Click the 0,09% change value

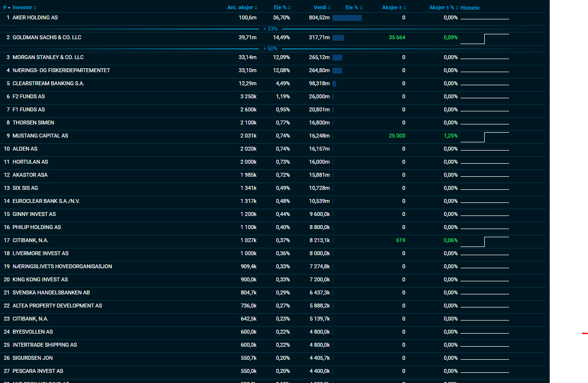click(451, 37)
